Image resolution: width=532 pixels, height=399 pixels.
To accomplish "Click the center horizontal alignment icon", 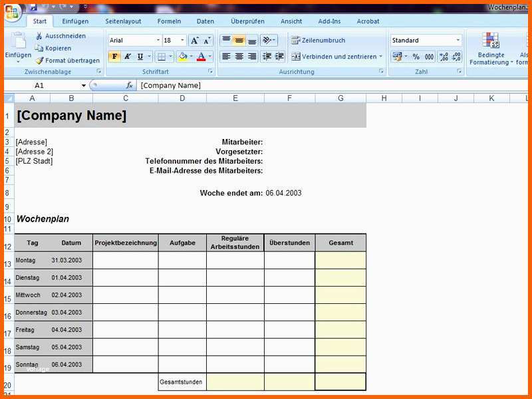I will coord(239,57).
